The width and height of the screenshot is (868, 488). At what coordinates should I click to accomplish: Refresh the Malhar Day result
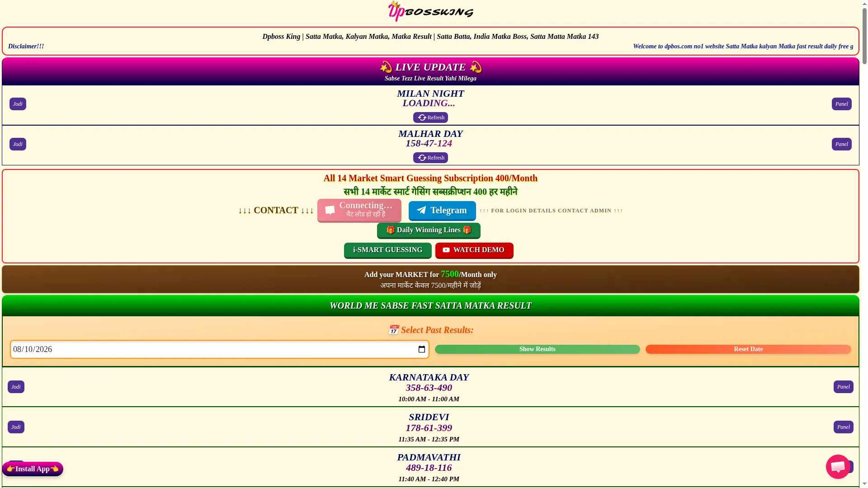[430, 158]
